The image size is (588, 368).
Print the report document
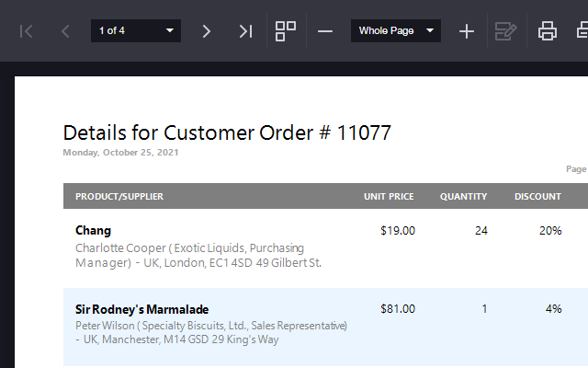(x=548, y=31)
